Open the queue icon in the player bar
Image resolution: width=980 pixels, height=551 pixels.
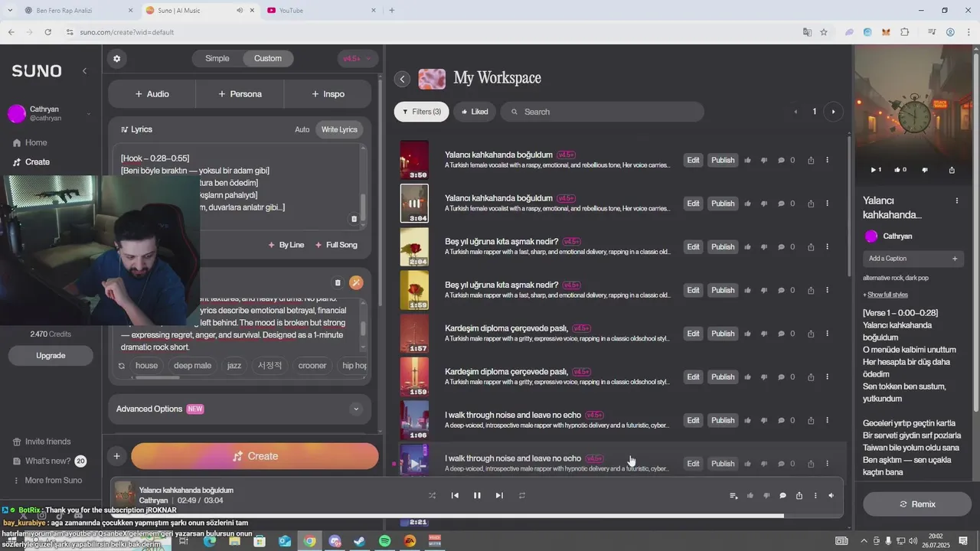click(x=734, y=496)
